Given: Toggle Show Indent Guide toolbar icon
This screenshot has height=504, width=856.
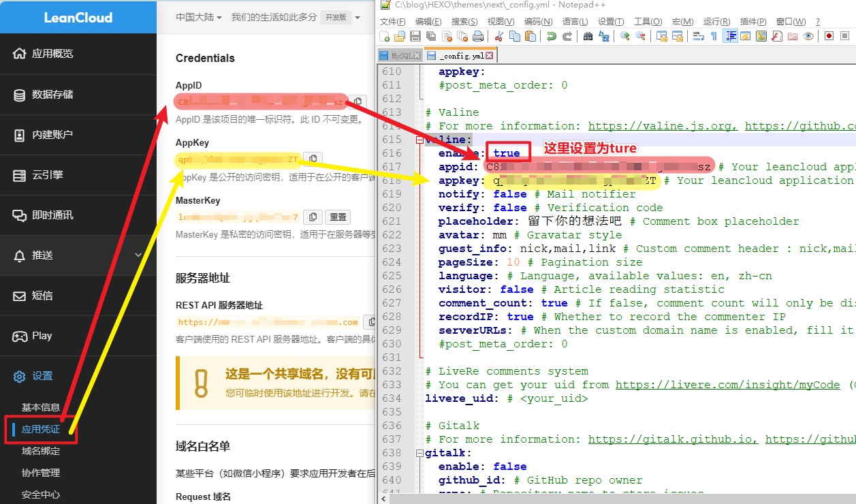Looking at the screenshot, I should point(731,35).
